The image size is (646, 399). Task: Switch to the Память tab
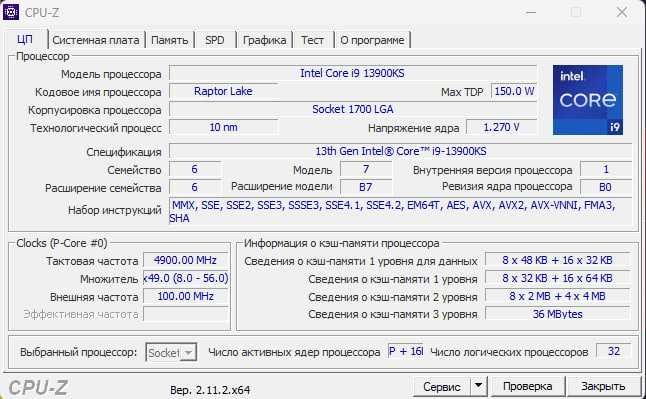[x=170, y=40]
